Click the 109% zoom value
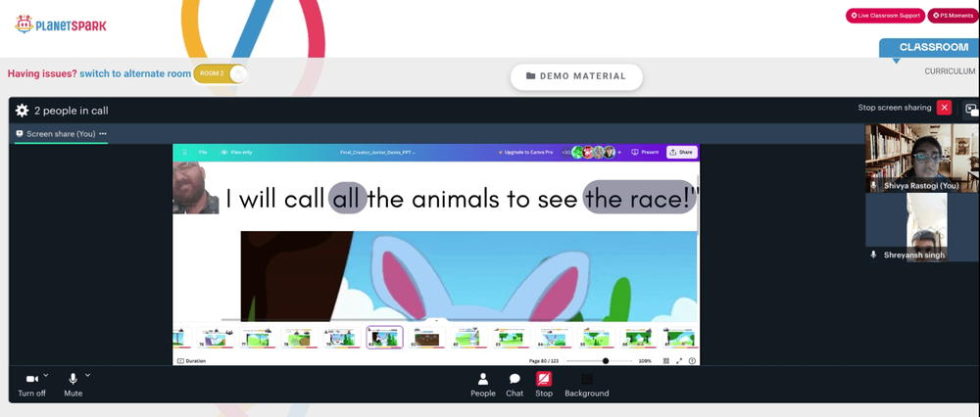The height and width of the screenshot is (417, 980). click(x=644, y=361)
